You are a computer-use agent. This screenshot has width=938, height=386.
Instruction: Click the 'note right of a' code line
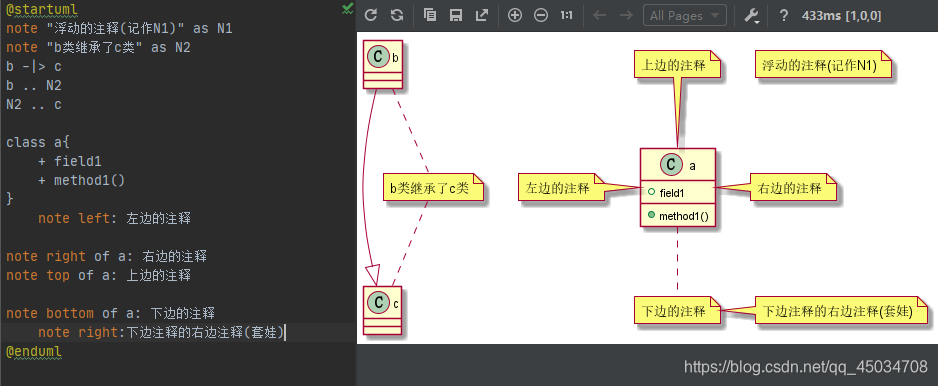pyautogui.click(x=106, y=256)
